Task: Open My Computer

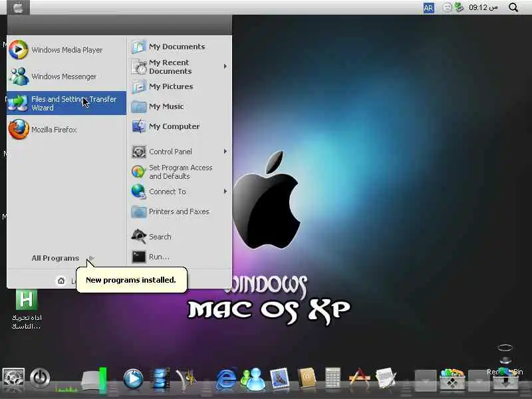Action: coord(179,126)
